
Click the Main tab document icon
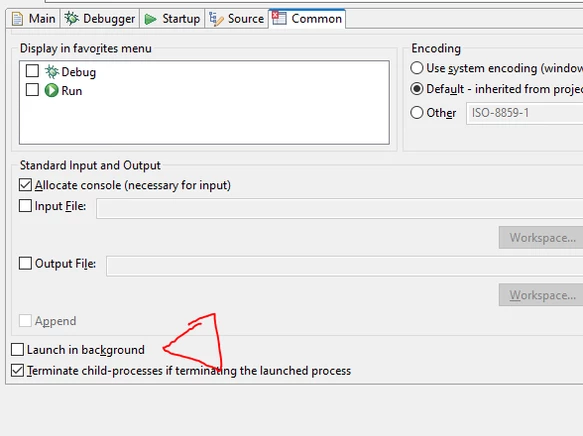point(17,19)
